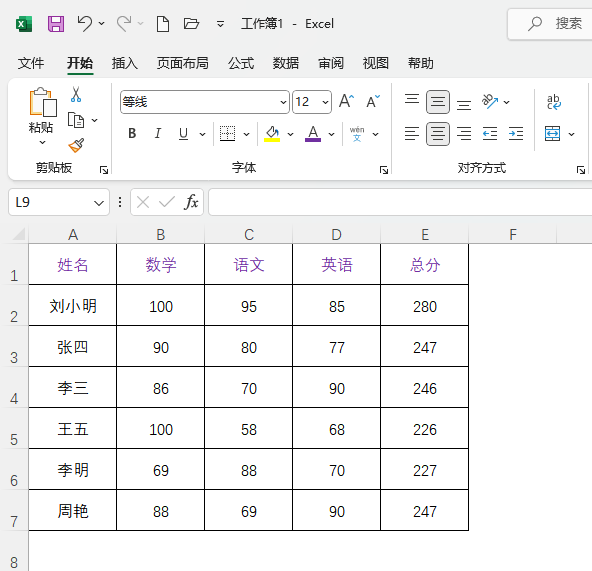This screenshot has width=592, height=571.
Task: Click the Increase Font Size icon
Action: click(x=346, y=101)
